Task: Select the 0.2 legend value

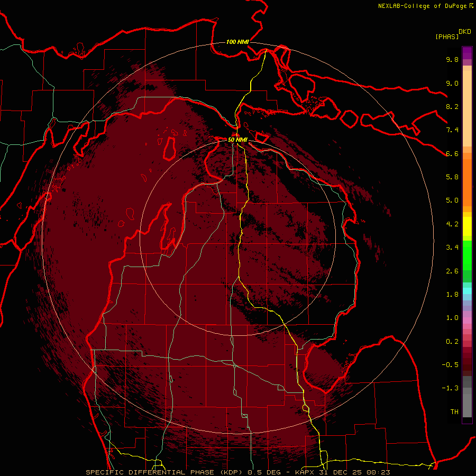Action: click(x=452, y=342)
